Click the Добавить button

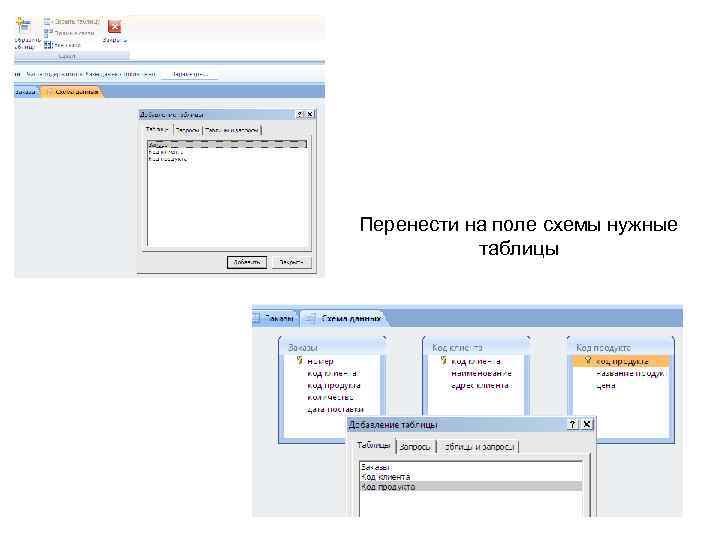point(247,262)
